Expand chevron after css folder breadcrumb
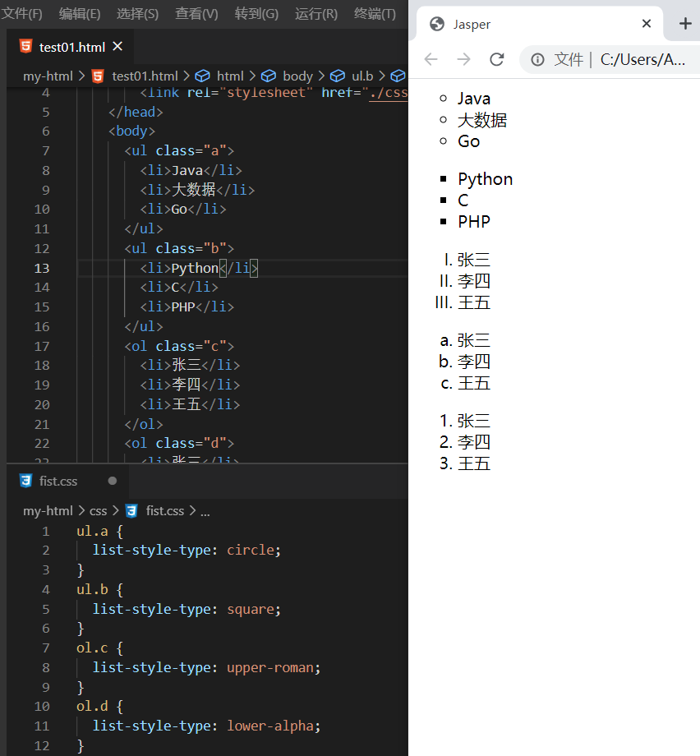 116,510
